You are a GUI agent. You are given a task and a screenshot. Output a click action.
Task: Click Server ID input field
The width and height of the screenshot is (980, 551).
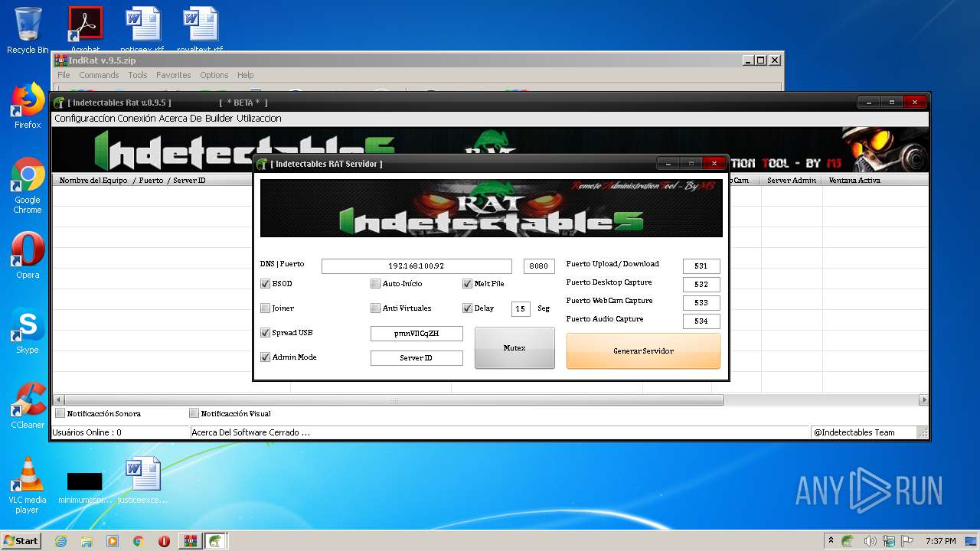416,358
